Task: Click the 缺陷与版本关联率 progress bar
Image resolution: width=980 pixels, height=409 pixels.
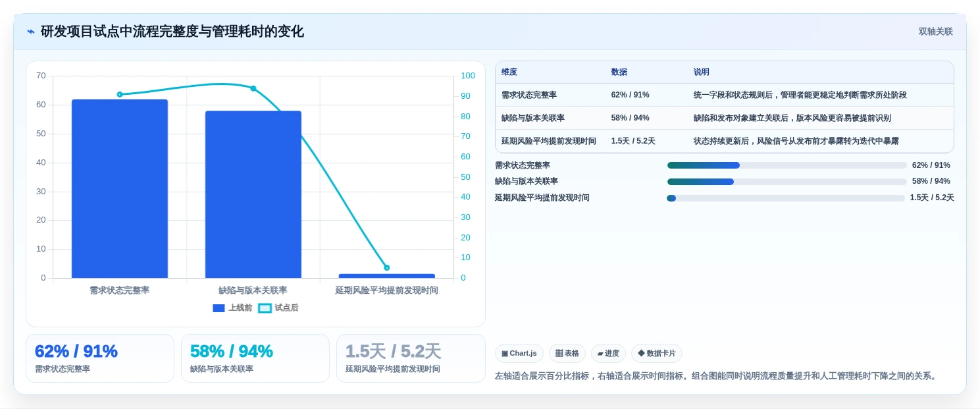Action: point(787,182)
